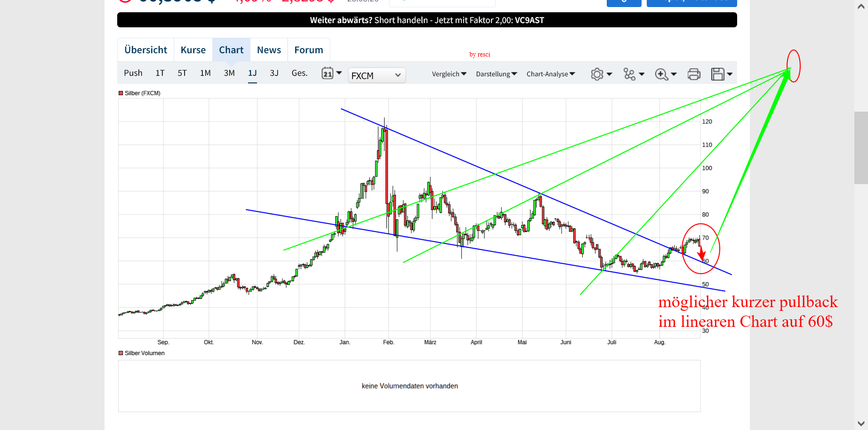
Task: Click the 'Weiter abwärts? Short handeln' banner
Action: (427, 20)
